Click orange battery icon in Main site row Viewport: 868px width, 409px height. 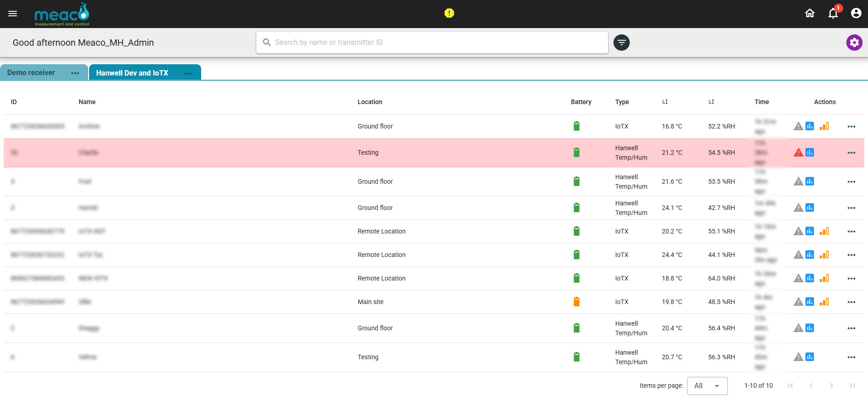pyautogui.click(x=576, y=302)
